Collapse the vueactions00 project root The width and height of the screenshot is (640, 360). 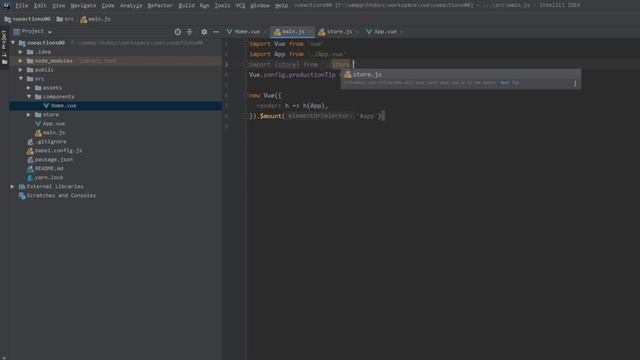[13, 42]
